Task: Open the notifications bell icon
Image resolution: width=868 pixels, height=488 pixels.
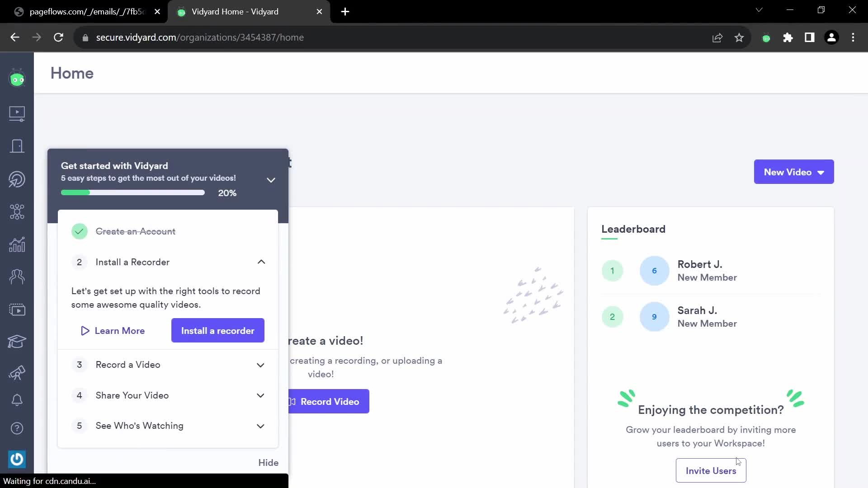Action: (17, 400)
